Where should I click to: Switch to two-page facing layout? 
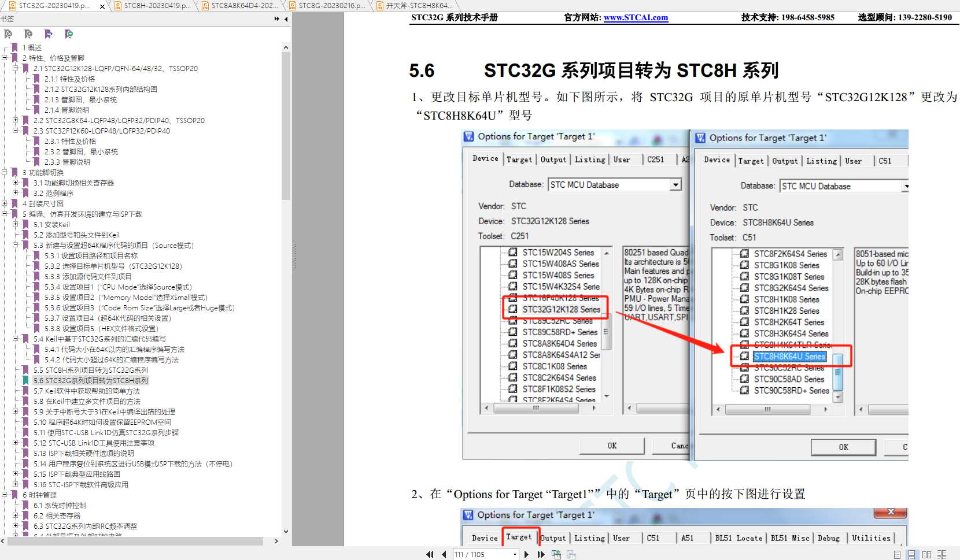pyautogui.click(x=926, y=554)
